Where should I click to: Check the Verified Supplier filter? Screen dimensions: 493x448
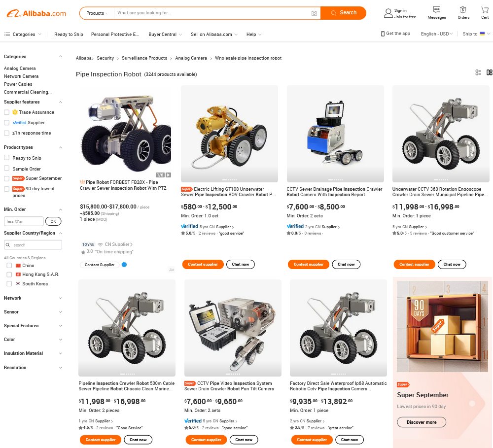(x=6, y=123)
